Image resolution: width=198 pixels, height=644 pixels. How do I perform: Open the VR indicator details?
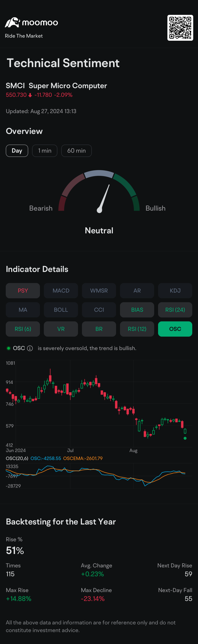coord(61,329)
